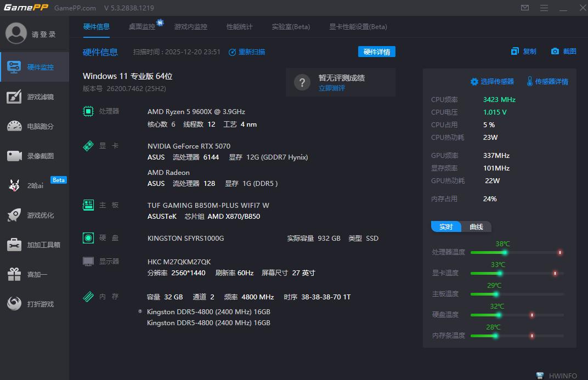Click the text HKC M27QKM27QK

[179, 262]
